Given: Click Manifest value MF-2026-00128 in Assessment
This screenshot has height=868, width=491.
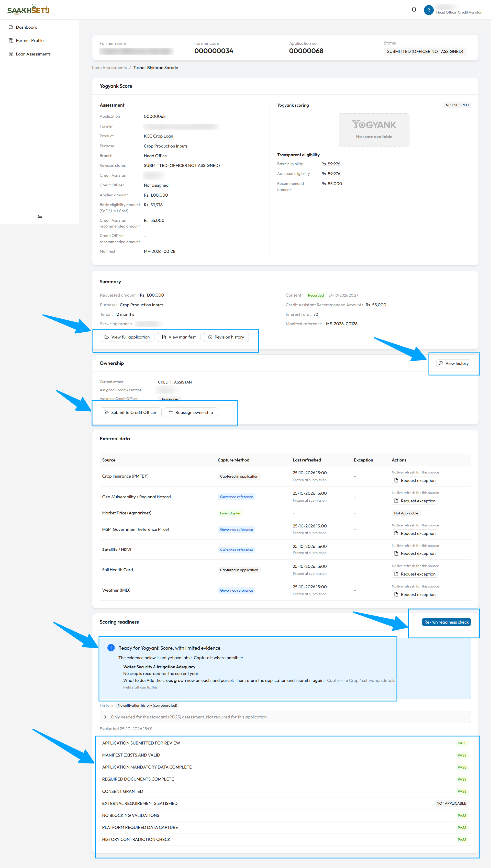Looking at the screenshot, I should point(160,252).
